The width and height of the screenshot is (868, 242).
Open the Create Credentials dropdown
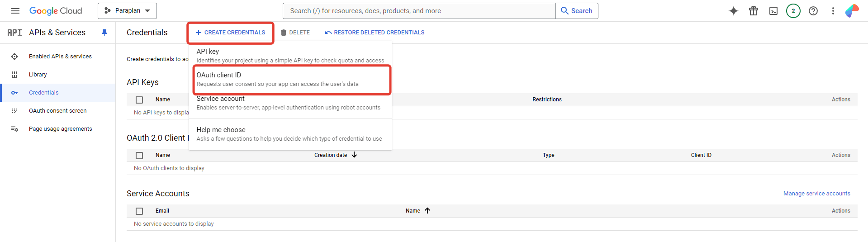click(x=230, y=33)
